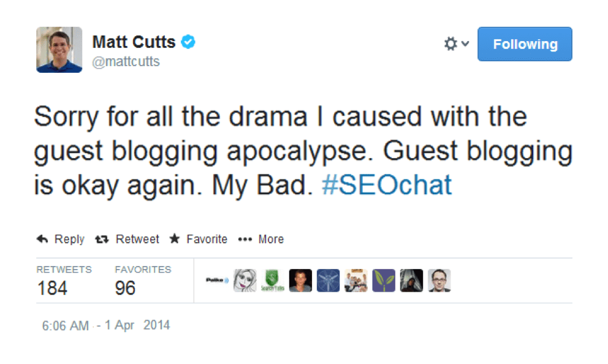Open the gear settings dropdown
The image size is (608, 364).
[456, 44]
